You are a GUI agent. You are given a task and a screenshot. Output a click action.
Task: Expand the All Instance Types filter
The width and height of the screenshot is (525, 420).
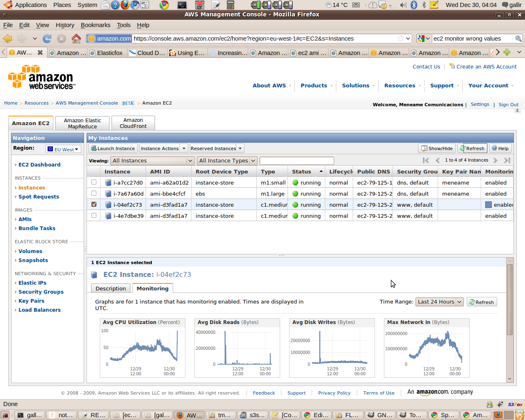(x=227, y=161)
